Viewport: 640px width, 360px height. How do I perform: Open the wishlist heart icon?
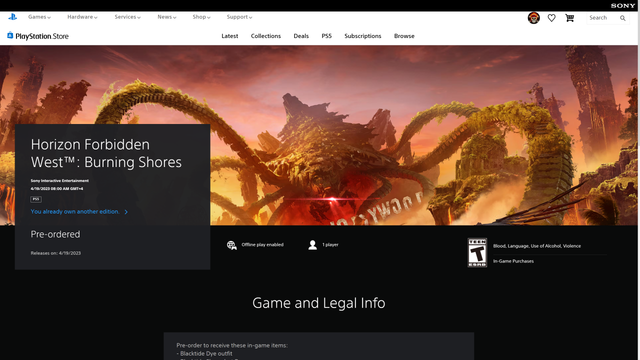[x=551, y=18]
